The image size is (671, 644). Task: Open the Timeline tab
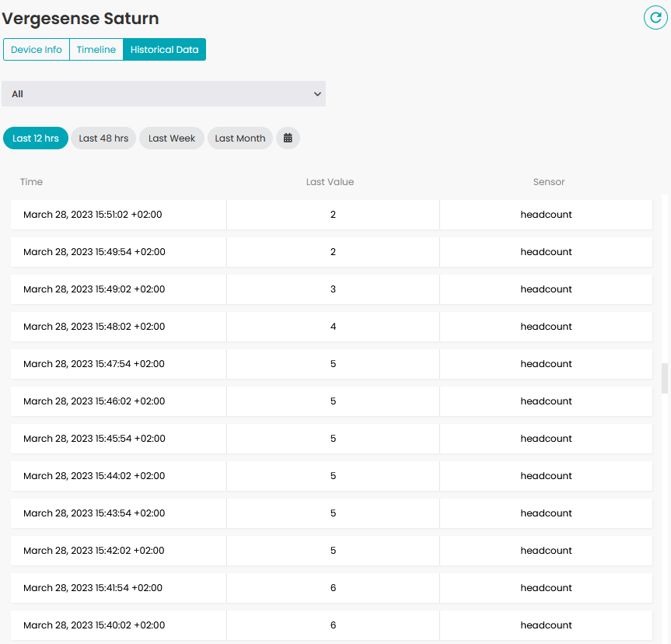(x=96, y=49)
